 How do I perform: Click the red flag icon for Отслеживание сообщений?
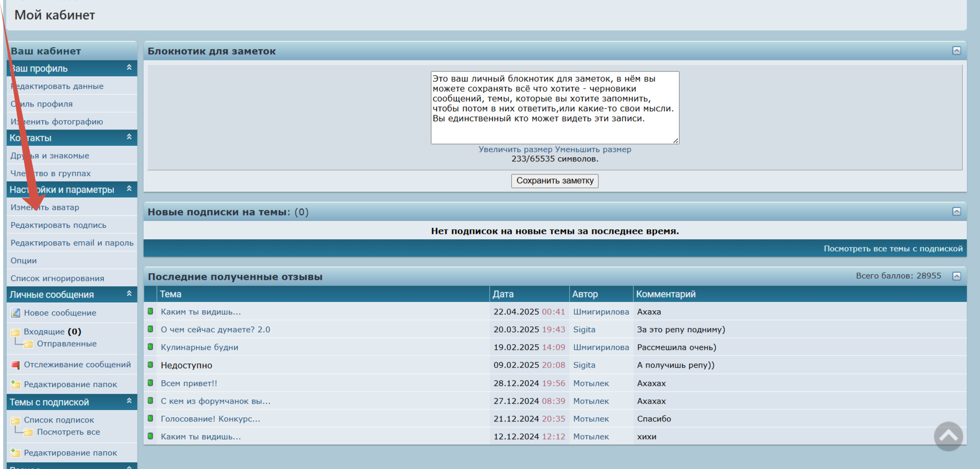pos(16,365)
